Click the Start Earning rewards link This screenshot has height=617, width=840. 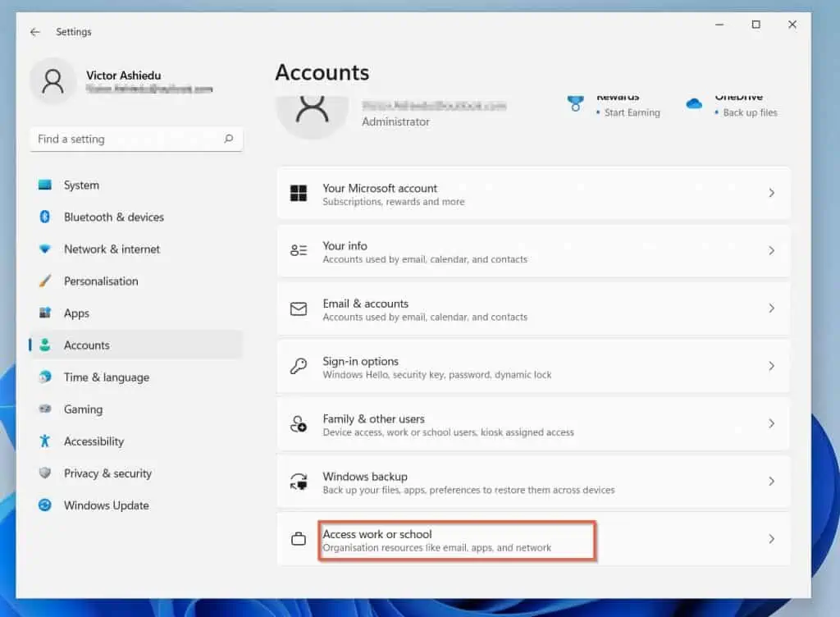(633, 112)
